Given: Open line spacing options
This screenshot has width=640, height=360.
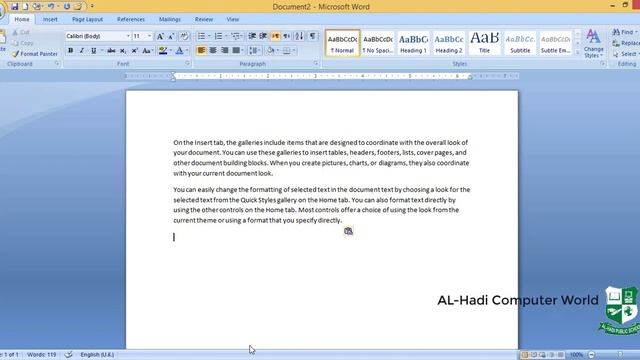Looking at the screenshot, I should pyautogui.click(x=255, y=51).
